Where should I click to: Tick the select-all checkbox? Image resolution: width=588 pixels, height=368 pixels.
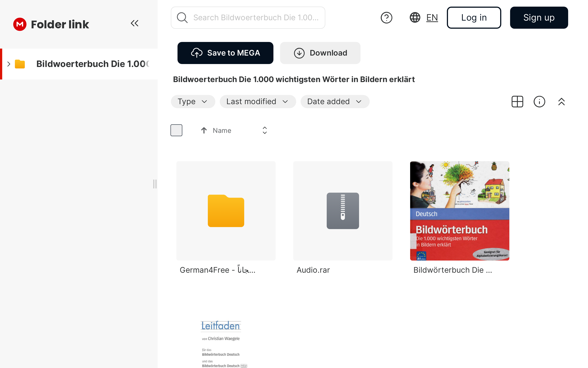tap(176, 130)
